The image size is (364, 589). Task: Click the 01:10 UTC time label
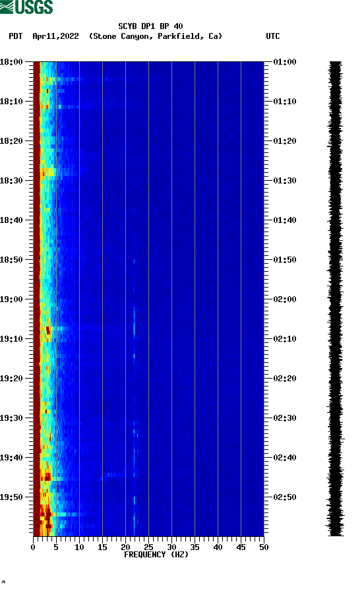point(285,102)
